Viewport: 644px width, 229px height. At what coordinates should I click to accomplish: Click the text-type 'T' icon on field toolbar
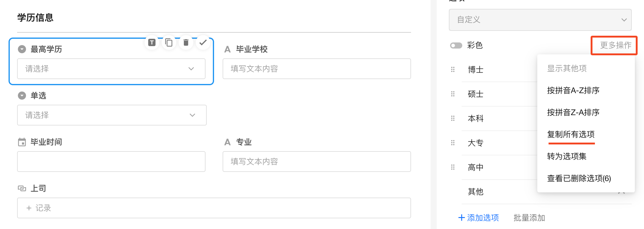[x=152, y=42]
